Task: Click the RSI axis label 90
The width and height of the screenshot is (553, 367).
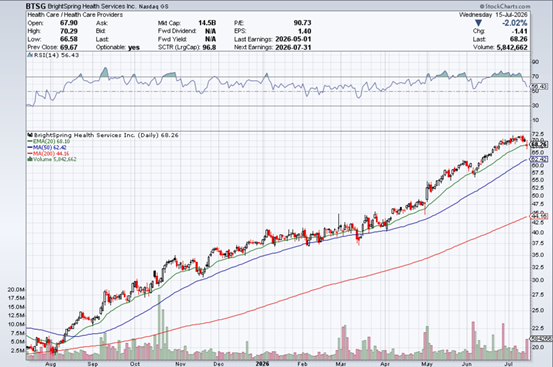Action: click(x=535, y=62)
